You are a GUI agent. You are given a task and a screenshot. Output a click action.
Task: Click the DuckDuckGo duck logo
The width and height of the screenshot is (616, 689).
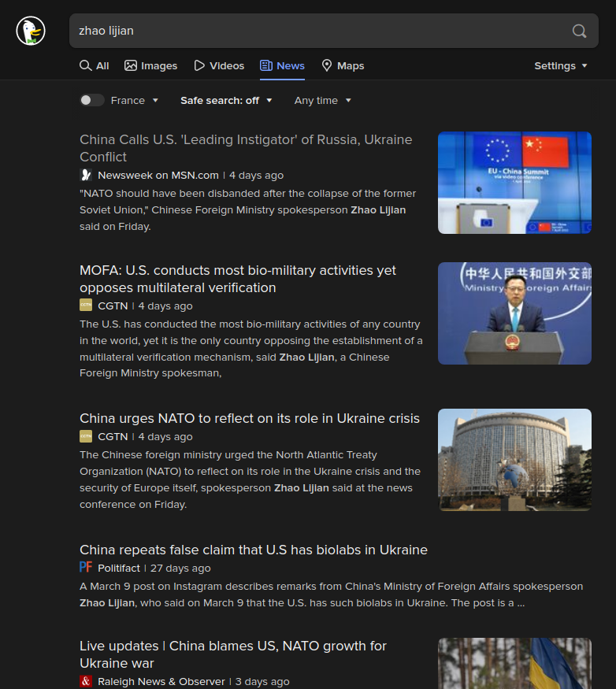tap(31, 31)
